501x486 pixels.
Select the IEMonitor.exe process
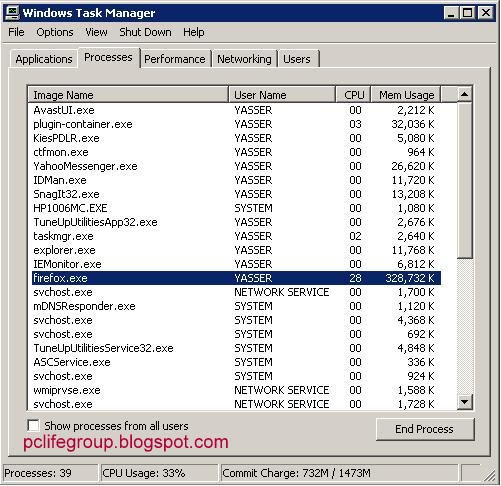pos(236,264)
